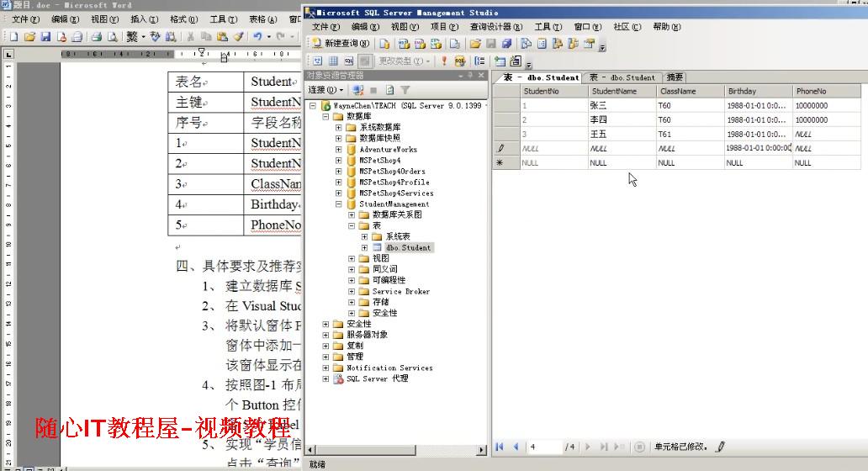
Task: Click the Database Engine Query icon
Action: (384, 44)
